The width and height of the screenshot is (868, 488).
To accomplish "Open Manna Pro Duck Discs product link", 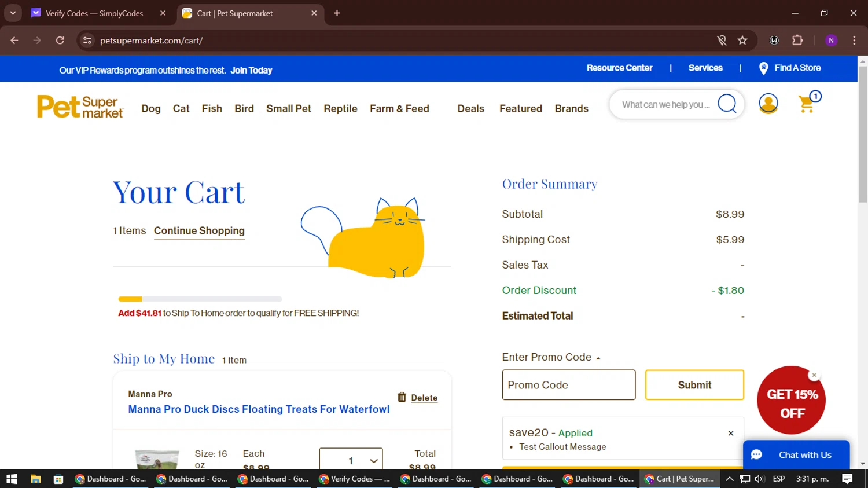I will [x=259, y=409].
